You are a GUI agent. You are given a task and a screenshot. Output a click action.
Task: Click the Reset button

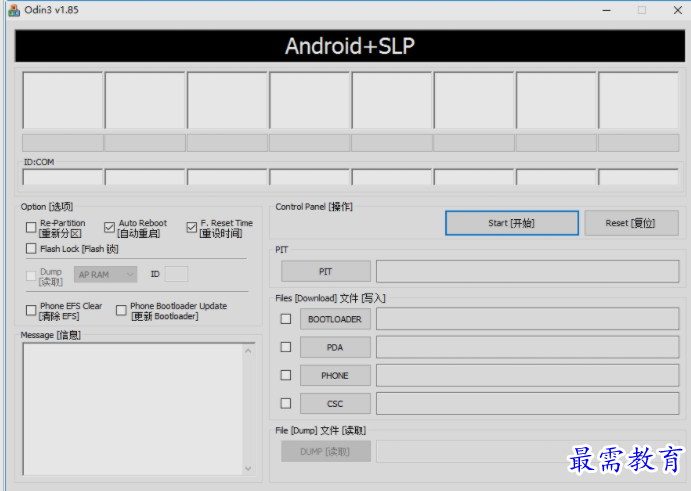pos(631,223)
